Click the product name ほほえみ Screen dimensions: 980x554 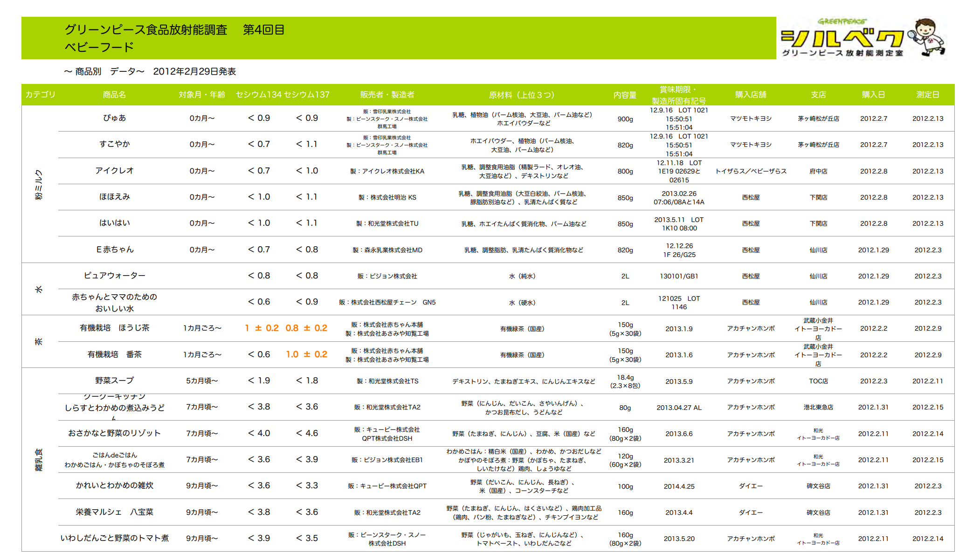pyautogui.click(x=114, y=197)
